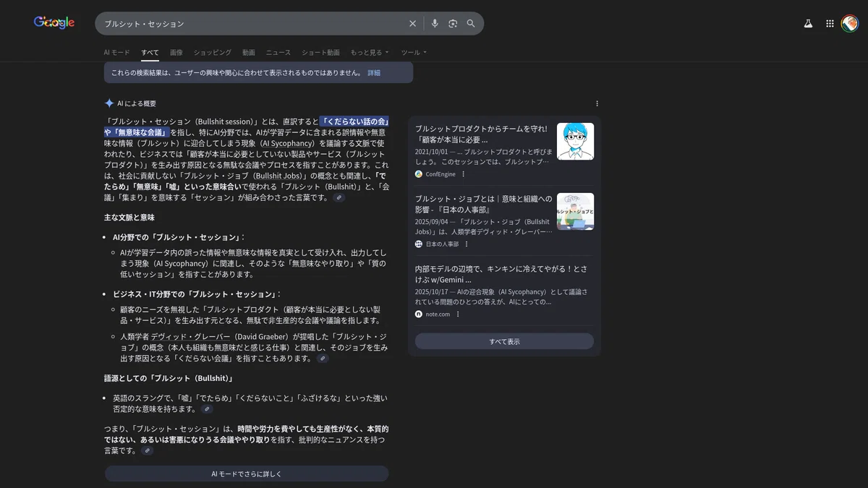868x488 pixels.
Task: Click the AI overview sparkle icon
Action: click(x=109, y=103)
